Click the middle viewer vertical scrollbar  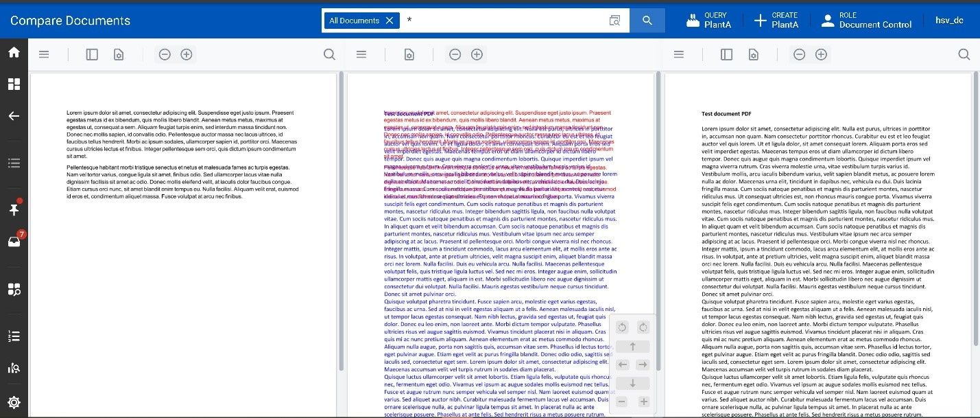coord(658,220)
